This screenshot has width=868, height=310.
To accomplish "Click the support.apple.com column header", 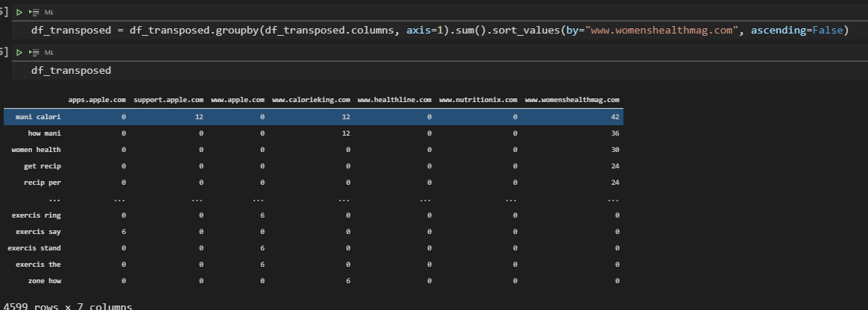I will point(169,100).
